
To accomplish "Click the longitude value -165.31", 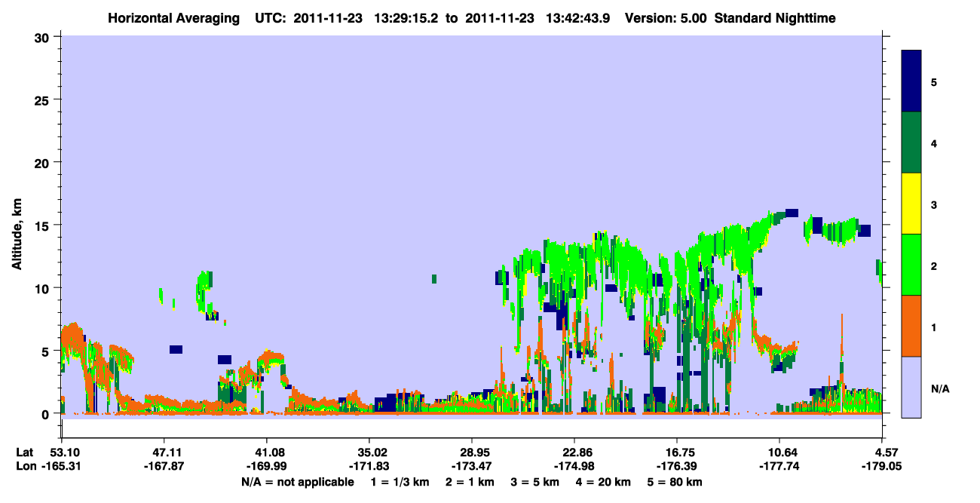I will tap(61, 466).
